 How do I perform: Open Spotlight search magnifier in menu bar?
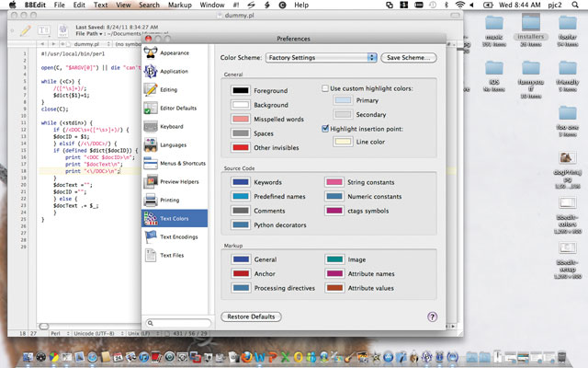click(x=575, y=5)
